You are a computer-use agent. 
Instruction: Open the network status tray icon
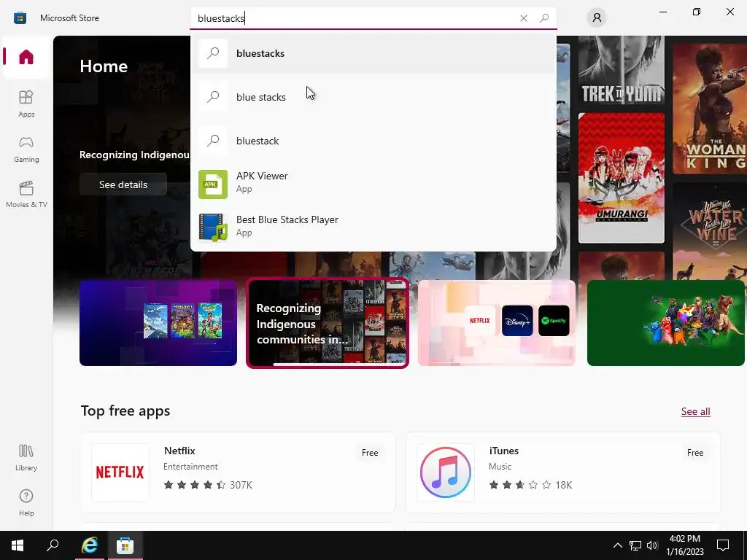coord(635,545)
